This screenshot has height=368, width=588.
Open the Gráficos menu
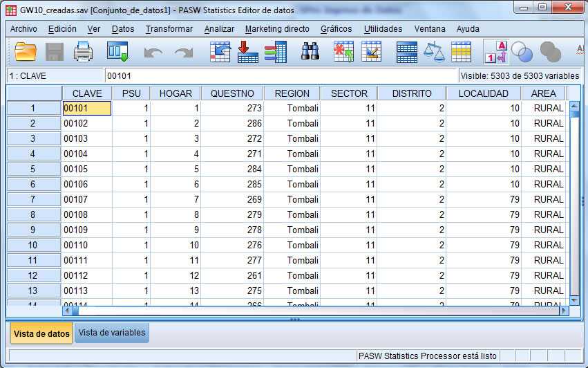[336, 29]
